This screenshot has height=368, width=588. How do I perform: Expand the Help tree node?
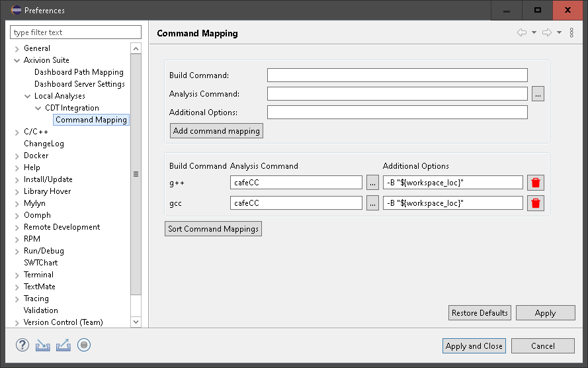[x=17, y=168]
